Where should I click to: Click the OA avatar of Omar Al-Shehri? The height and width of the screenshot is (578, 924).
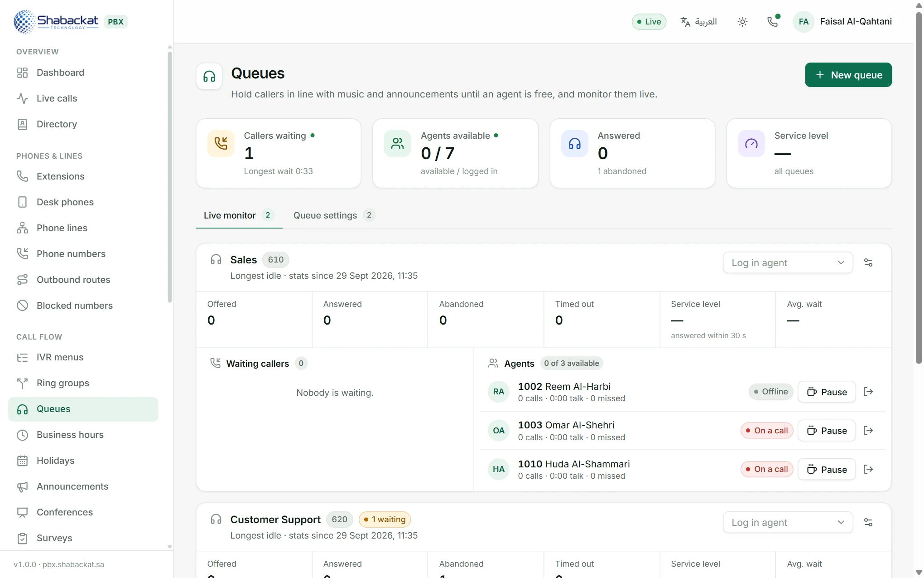[499, 431]
